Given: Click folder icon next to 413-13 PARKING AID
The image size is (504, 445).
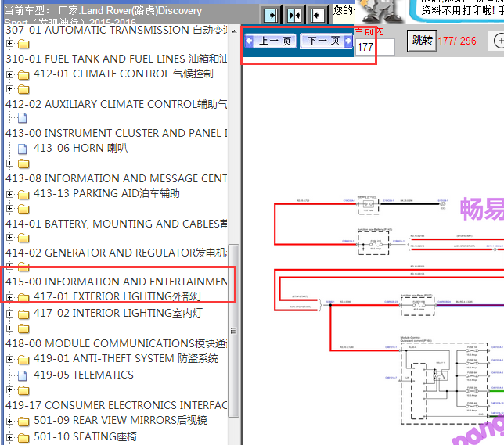Looking at the screenshot, I should click(23, 195).
